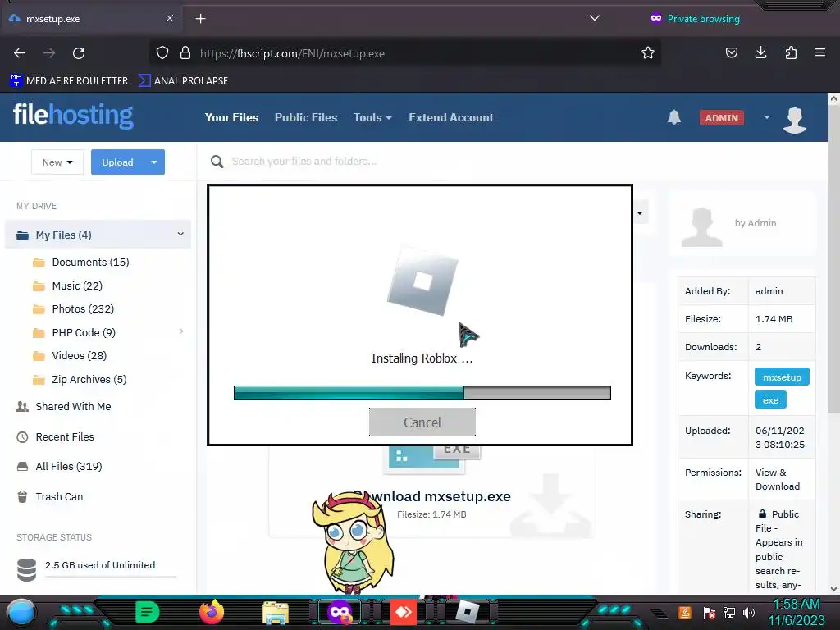Image resolution: width=840 pixels, height=630 pixels.
Task: Expand the PHP Code subfolder arrow
Action: [x=181, y=331]
